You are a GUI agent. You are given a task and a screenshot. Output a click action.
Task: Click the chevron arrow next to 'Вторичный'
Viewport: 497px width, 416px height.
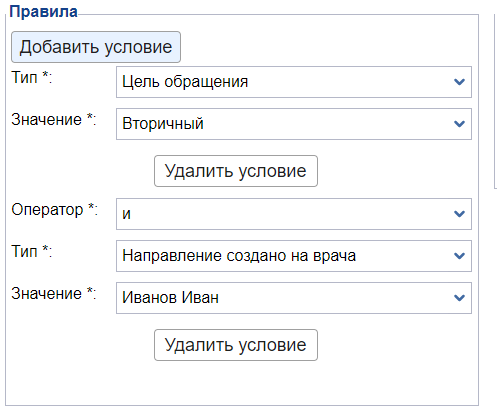tap(459, 124)
